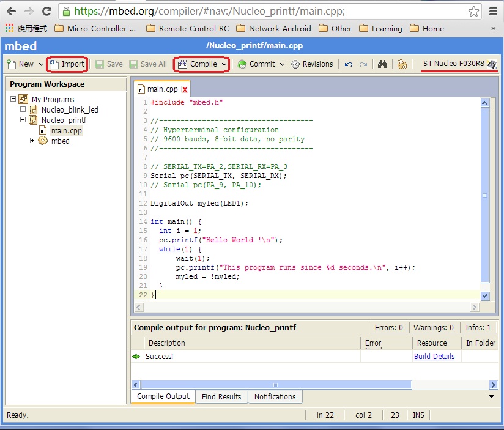Image resolution: width=504 pixels, height=430 pixels.
Task: Click the editor horizontal scroll right arrow
Action: tap(475, 307)
